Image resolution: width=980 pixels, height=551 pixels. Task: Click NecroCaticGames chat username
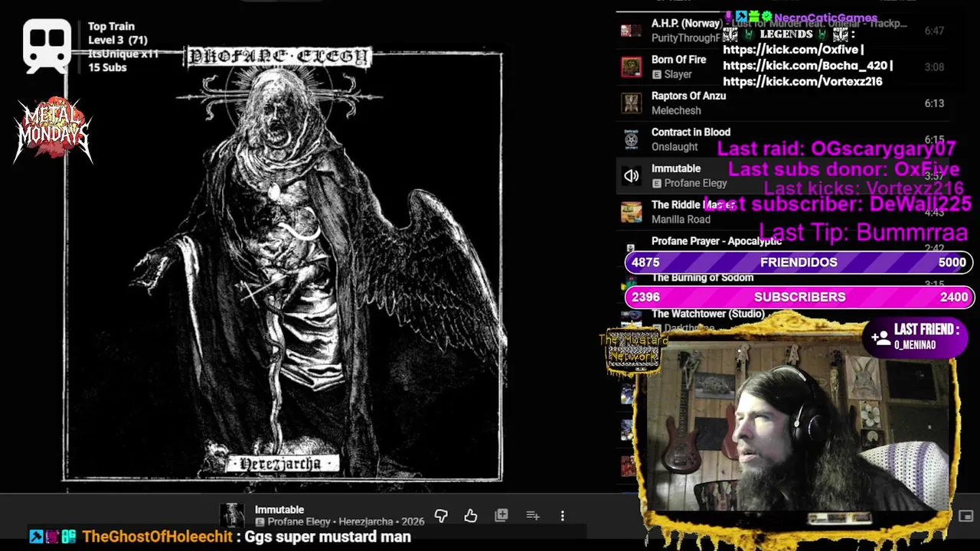coord(825,18)
